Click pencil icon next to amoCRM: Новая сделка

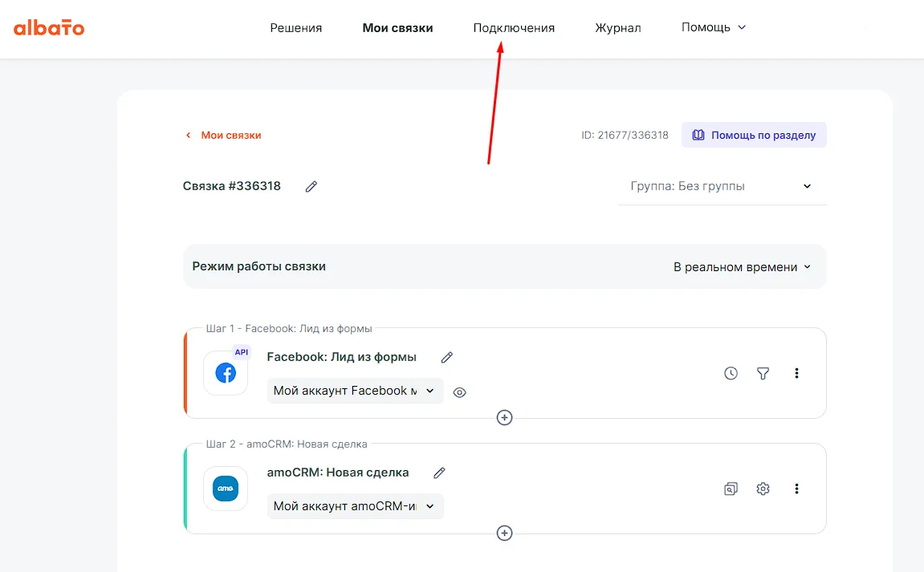pyautogui.click(x=439, y=473)
